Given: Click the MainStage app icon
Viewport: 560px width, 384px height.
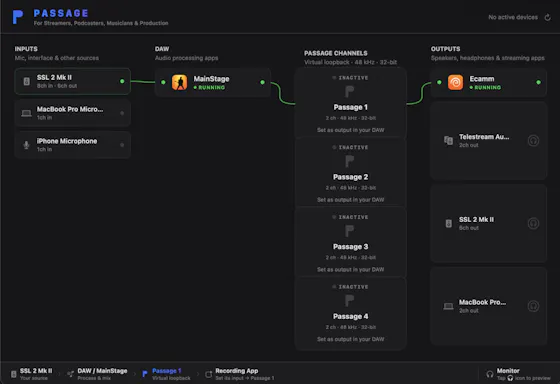Looking at the screenshot, I should click(x=179, y=82).
